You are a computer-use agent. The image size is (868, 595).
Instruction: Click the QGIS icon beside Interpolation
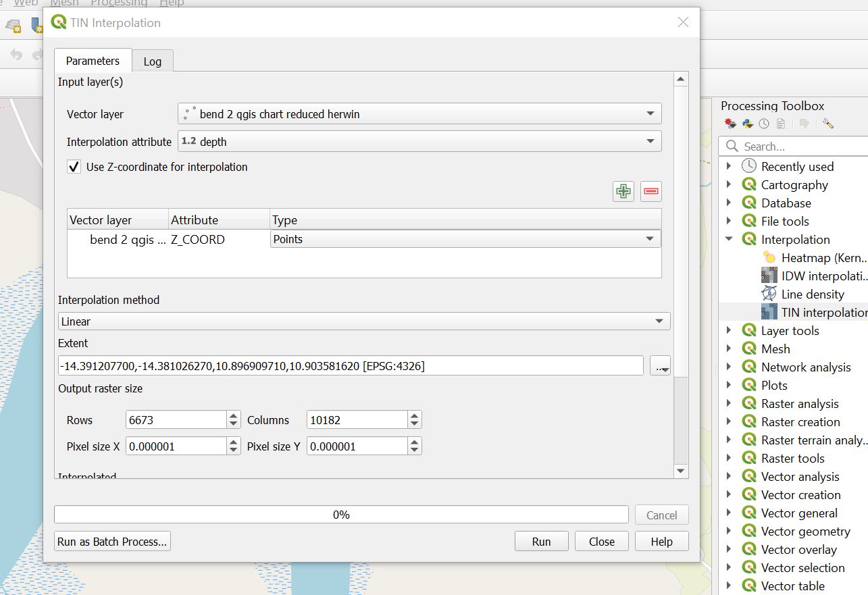click(748, 239)
